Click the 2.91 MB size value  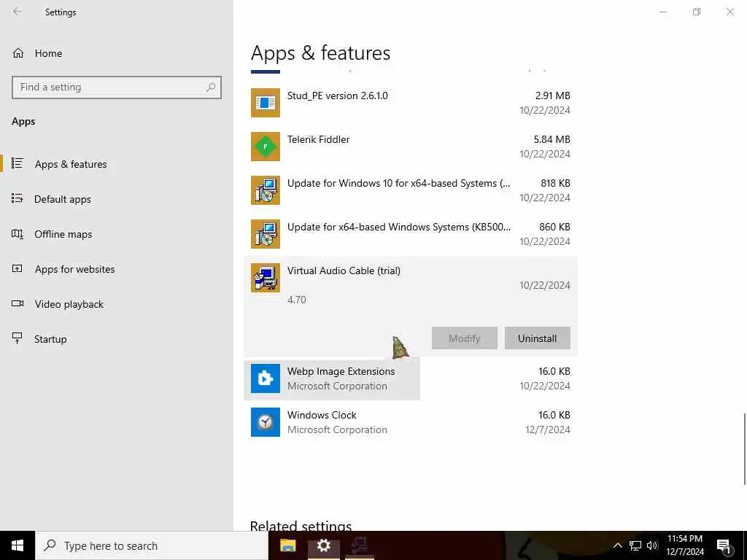(x=553, y=96)
